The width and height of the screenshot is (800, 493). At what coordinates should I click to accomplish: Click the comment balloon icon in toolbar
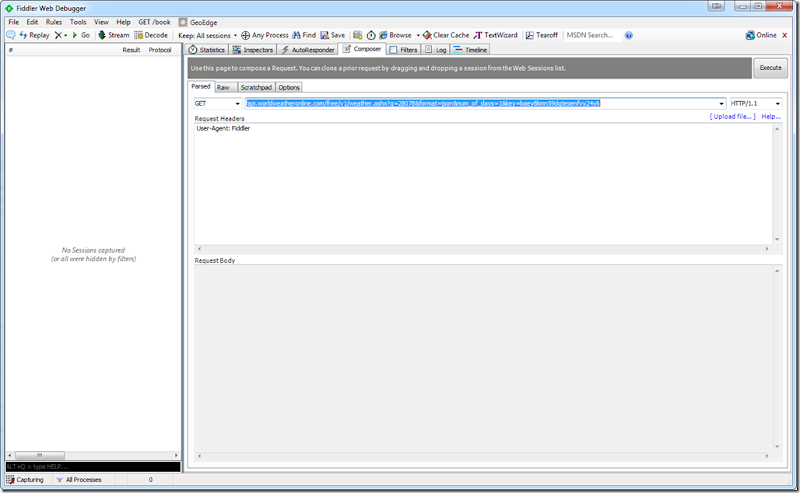tap(11, 35)
